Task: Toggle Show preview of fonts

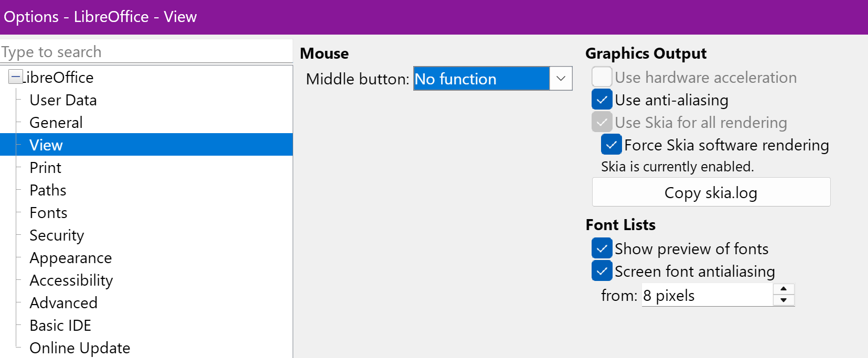Action: 602,248
